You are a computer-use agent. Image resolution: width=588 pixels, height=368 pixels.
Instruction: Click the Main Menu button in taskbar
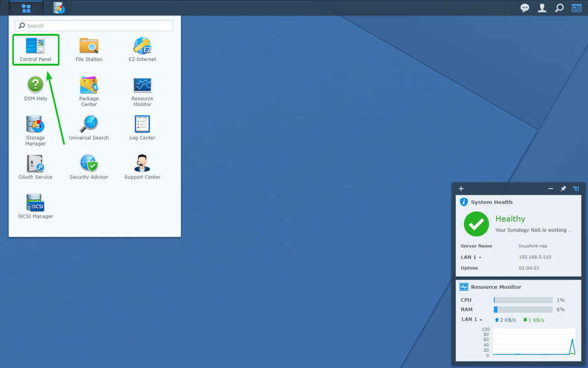click(x=26, y=8)
